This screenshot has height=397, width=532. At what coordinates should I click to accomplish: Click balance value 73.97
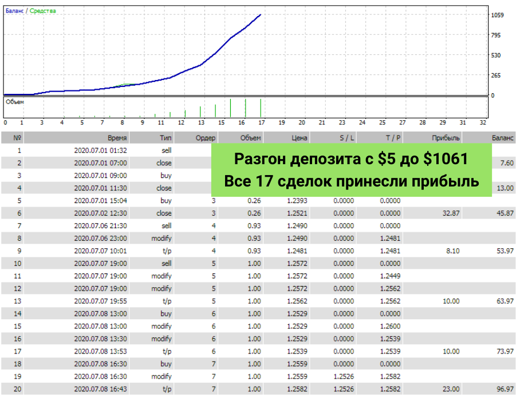[505, 351]
